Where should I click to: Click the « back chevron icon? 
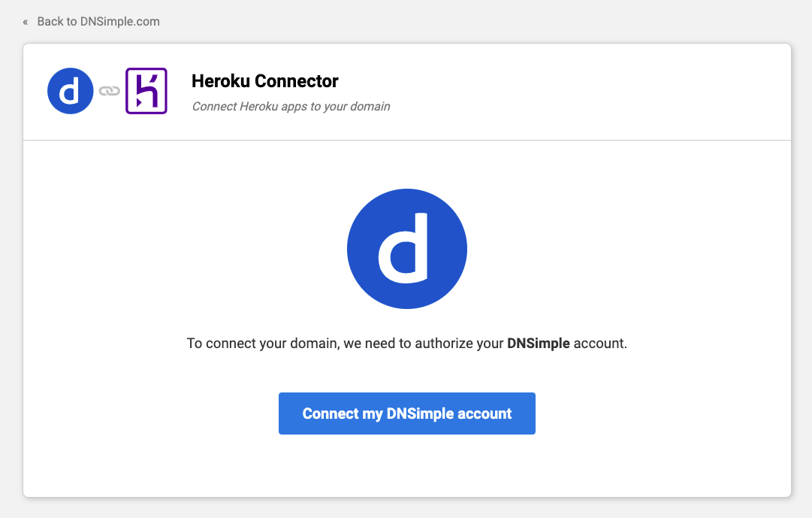[25, 21]
